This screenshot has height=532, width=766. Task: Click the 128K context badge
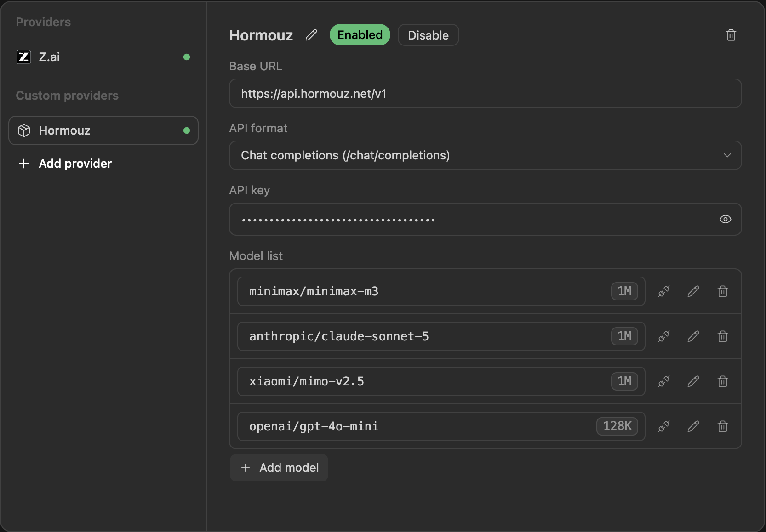point(617,426)
